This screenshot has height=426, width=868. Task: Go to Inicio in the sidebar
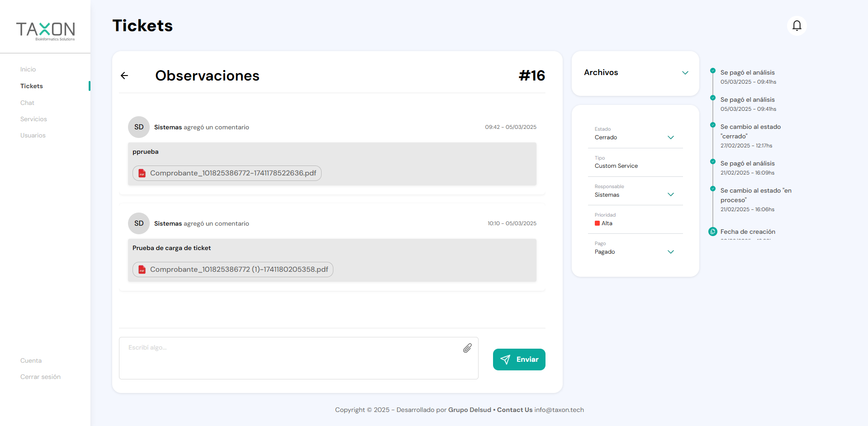click(x=28, y=69)
